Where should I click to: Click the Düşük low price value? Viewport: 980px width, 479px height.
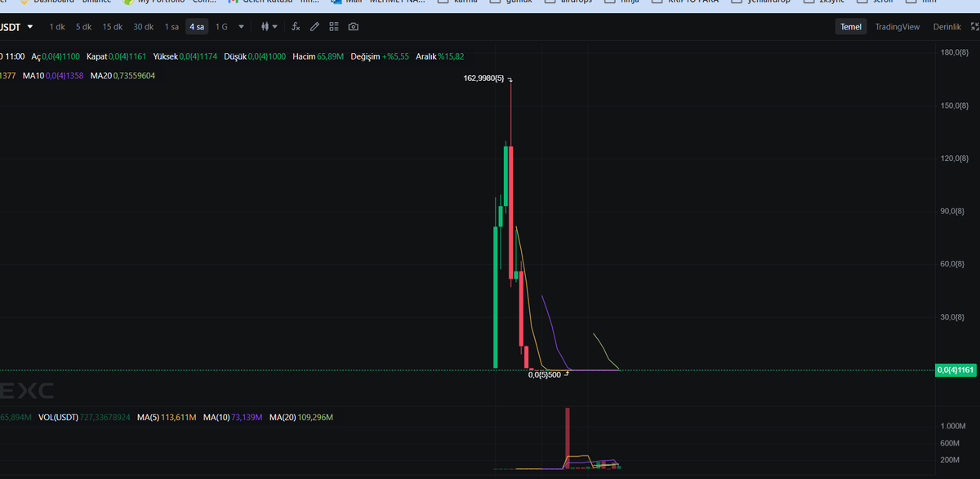tap(267, 56)
